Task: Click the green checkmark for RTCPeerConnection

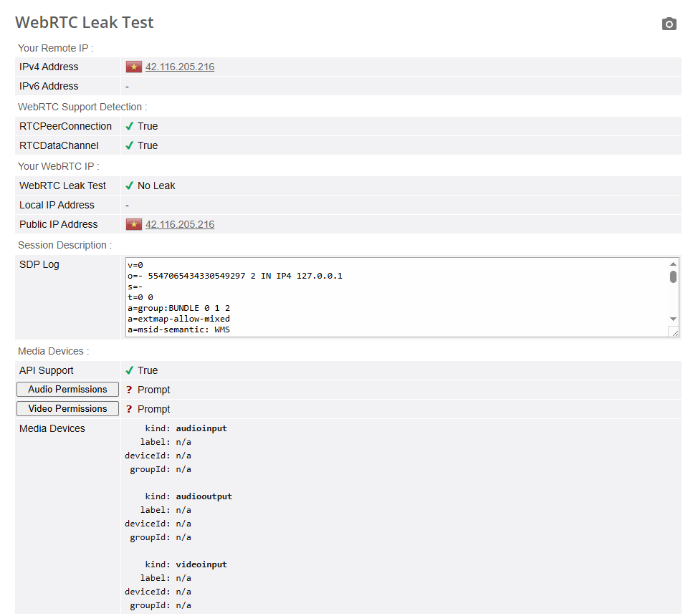Action: click(x=130, y=126)
